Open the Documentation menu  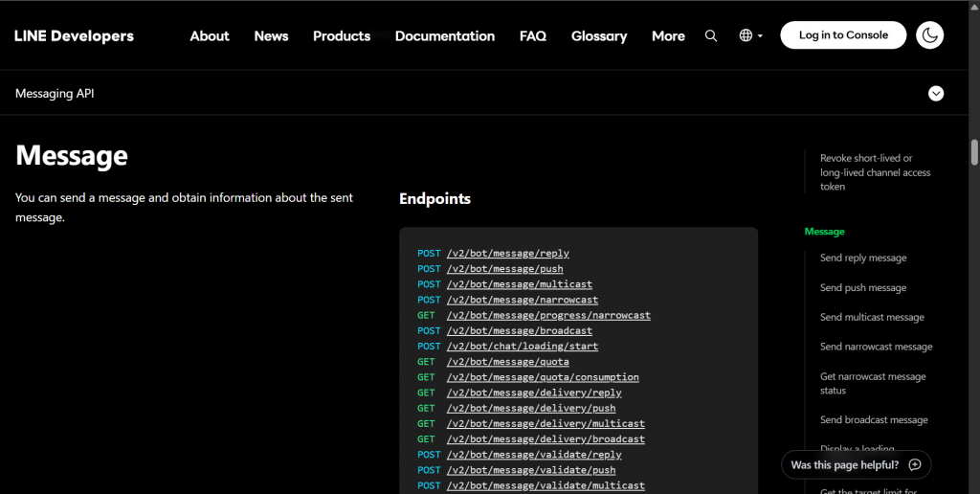[445, 36]
